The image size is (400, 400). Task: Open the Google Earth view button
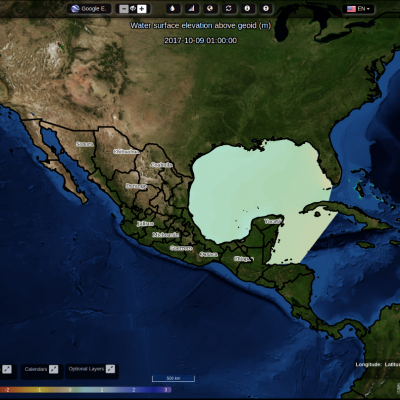click(x=89, y=9)
